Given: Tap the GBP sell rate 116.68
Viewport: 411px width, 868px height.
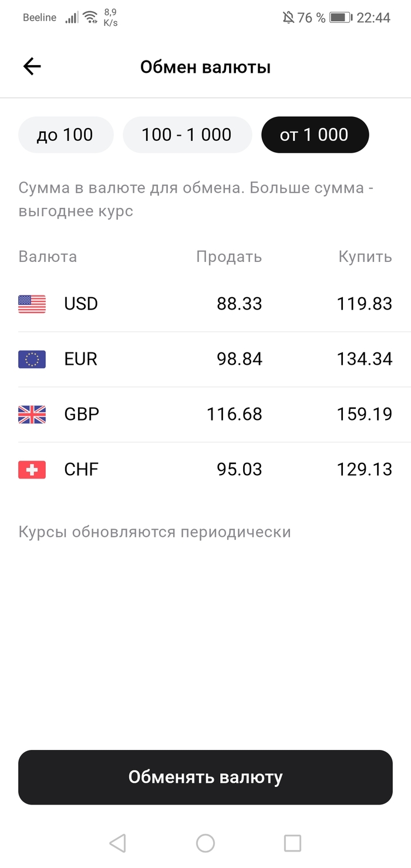Looking at the screenshot, I should (234, 414).
